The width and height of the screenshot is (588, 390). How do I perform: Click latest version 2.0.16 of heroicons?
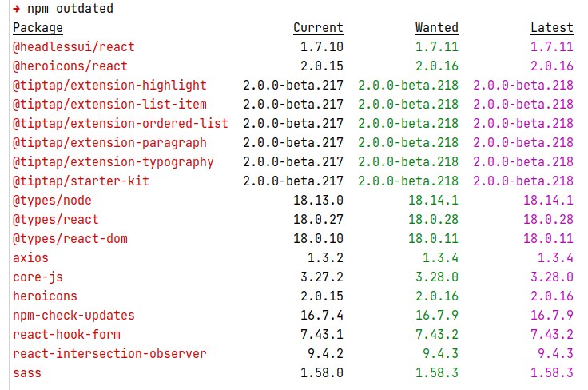pos(552,296)
